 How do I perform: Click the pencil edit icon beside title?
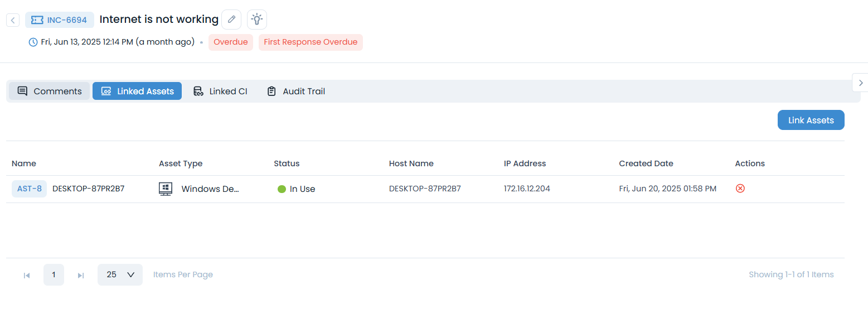231,20
